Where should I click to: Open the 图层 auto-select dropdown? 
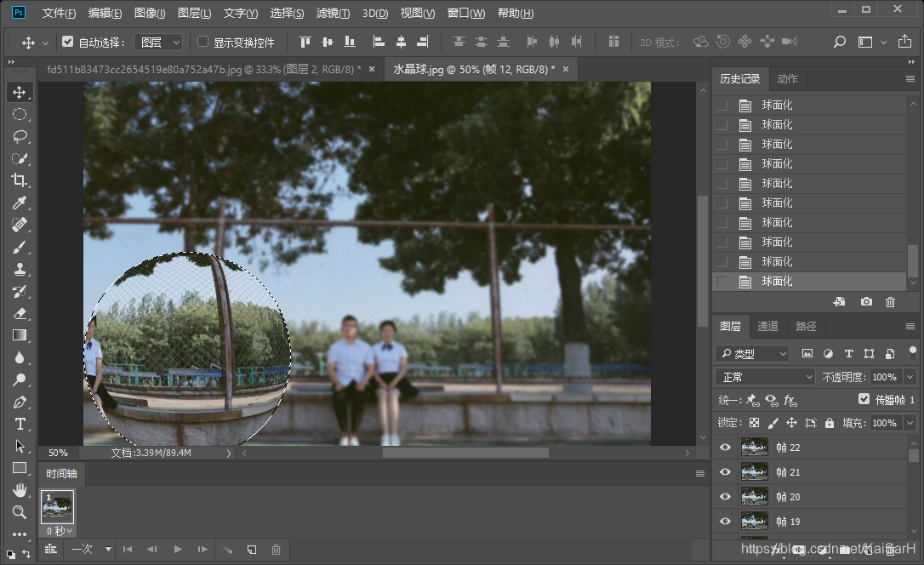click(158, 42)
